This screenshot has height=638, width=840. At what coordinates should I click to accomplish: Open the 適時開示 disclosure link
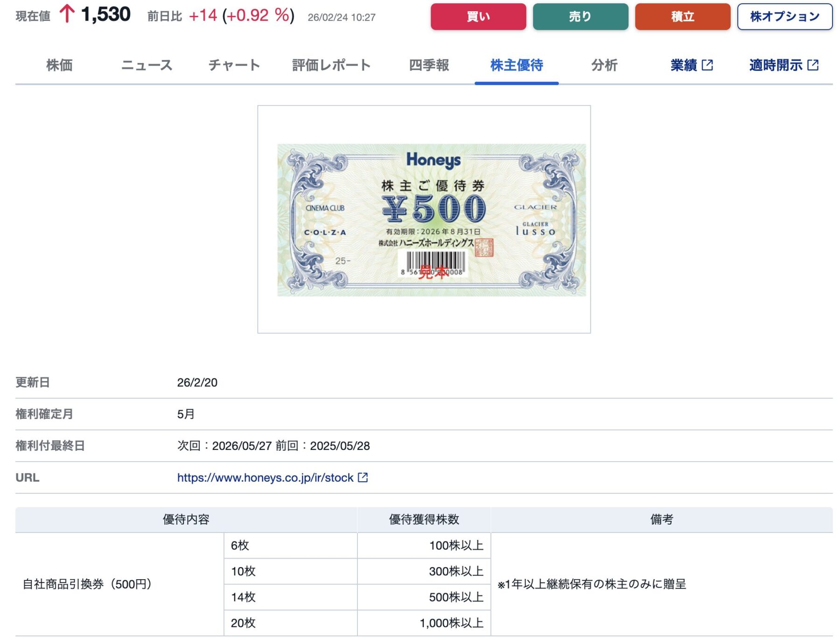(x=776, y=65)
